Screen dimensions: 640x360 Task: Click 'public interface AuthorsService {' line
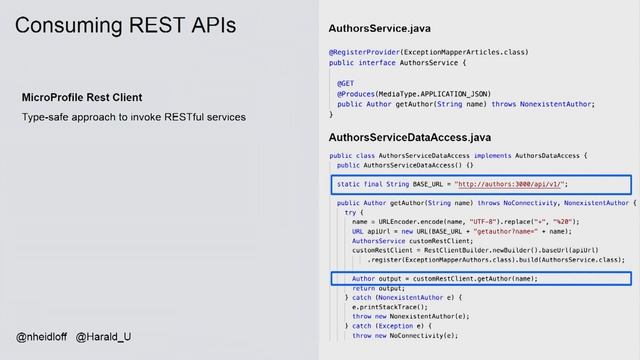click(x=398, y=63)
